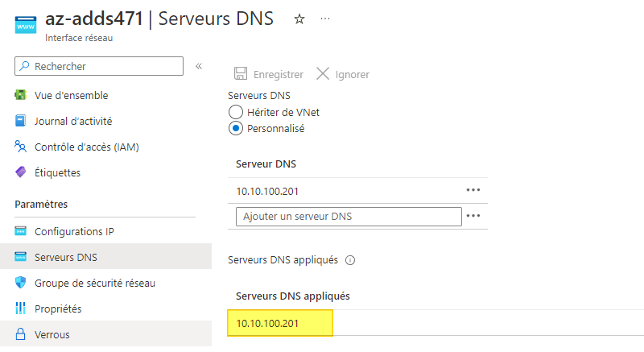
Task: Collapse the sidebar menu with chevron
Action: (x=199, y=66)
